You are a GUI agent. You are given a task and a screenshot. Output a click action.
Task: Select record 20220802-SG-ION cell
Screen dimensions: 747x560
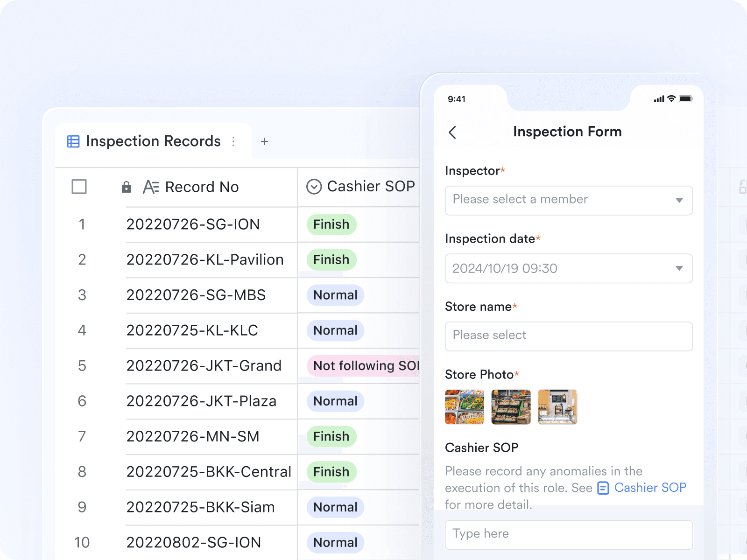point(211,543)
